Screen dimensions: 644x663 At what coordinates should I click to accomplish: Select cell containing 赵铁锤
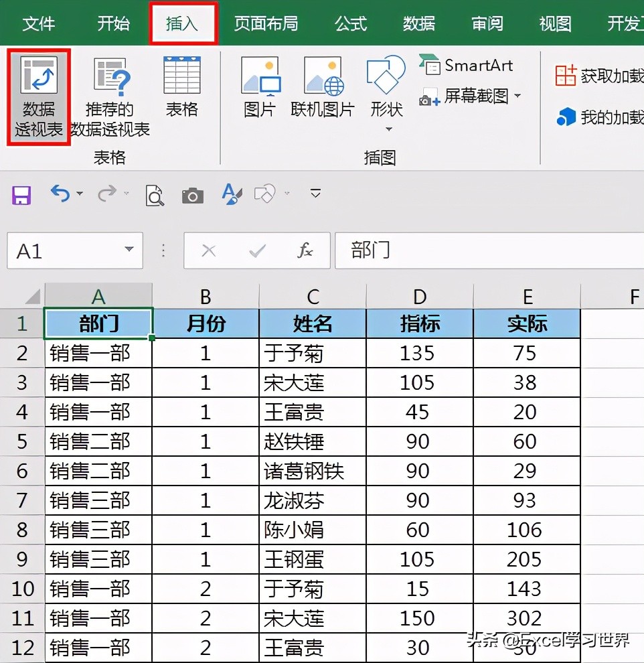click(313, 441)
